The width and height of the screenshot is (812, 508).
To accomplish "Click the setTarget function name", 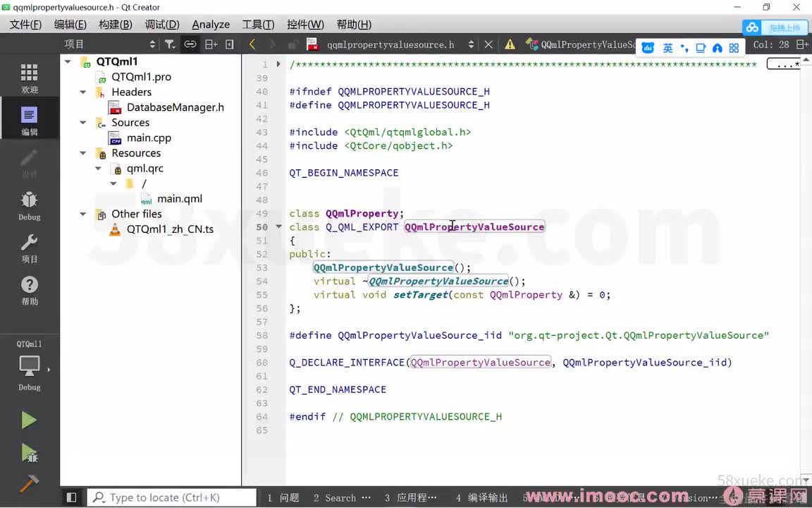I will (x=421, y=294).
